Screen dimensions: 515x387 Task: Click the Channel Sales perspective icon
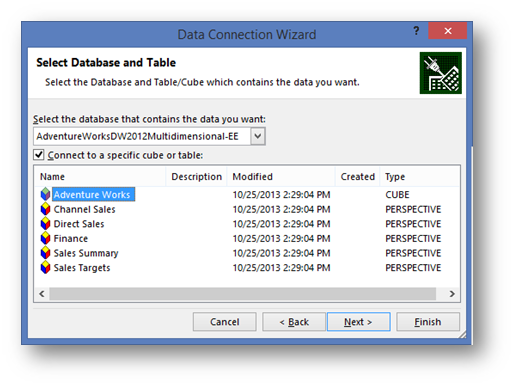coord(45,209)
